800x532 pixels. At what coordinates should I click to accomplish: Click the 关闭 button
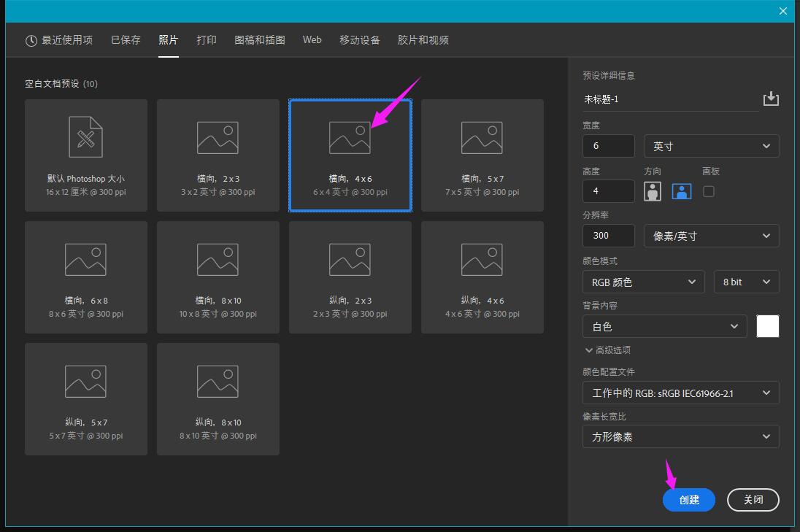753,500
